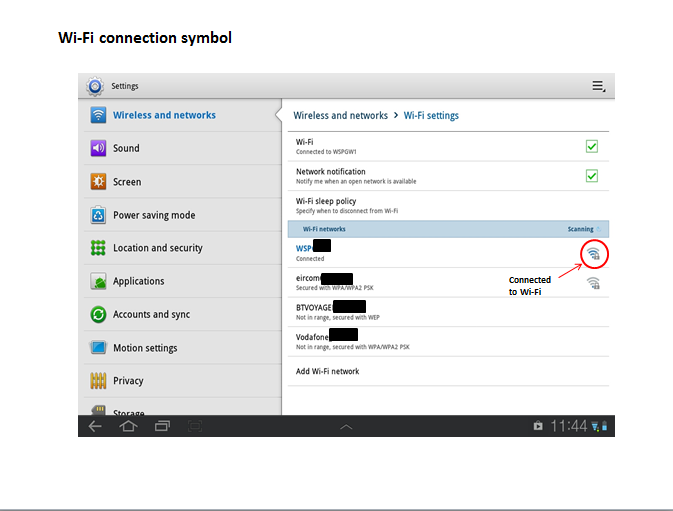This screenshot has height=511, width=673.
Task: Tap the screenshot capture icon in navigation bar
Action: click(195, 426)
